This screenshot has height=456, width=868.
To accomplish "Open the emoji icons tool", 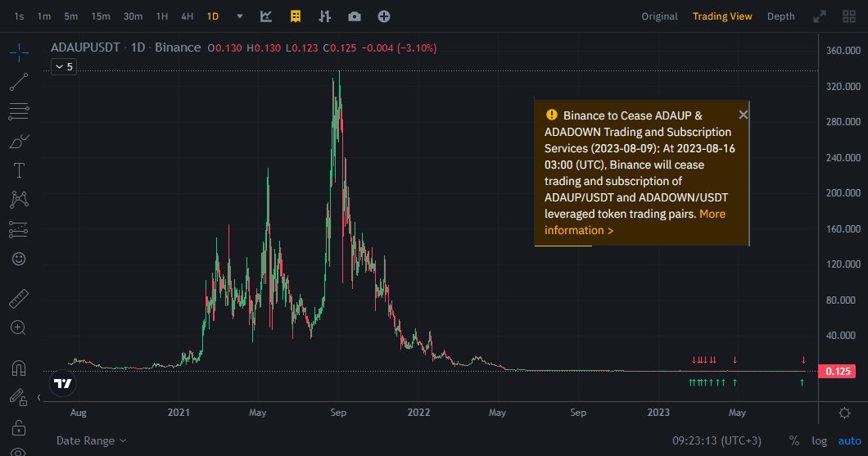I will click(x=19, y=259).
